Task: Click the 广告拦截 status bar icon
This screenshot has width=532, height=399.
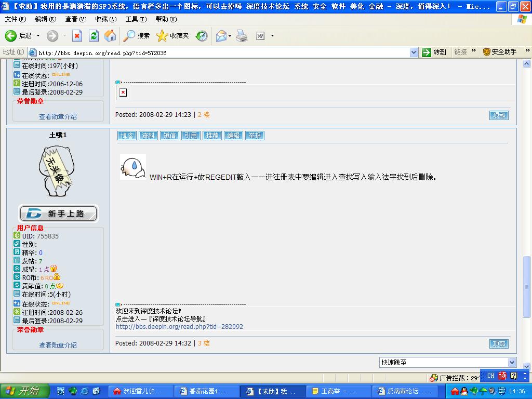Action: [434, 378]
